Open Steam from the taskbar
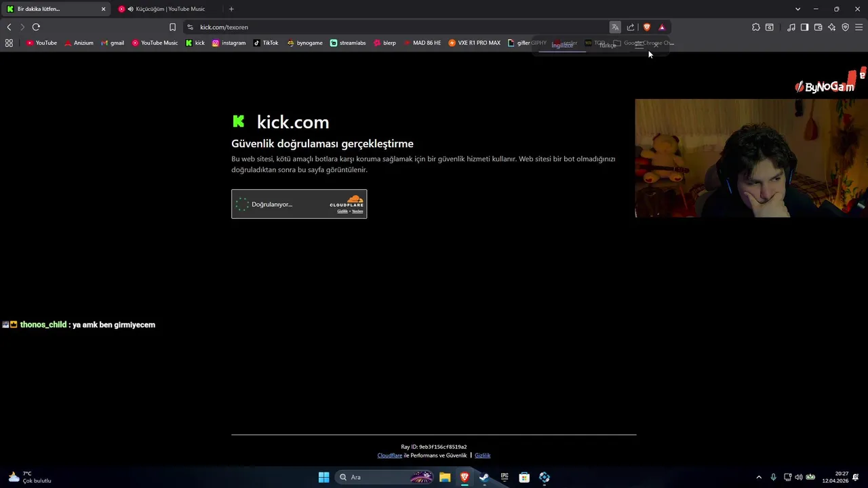 [x=484, y=477]
